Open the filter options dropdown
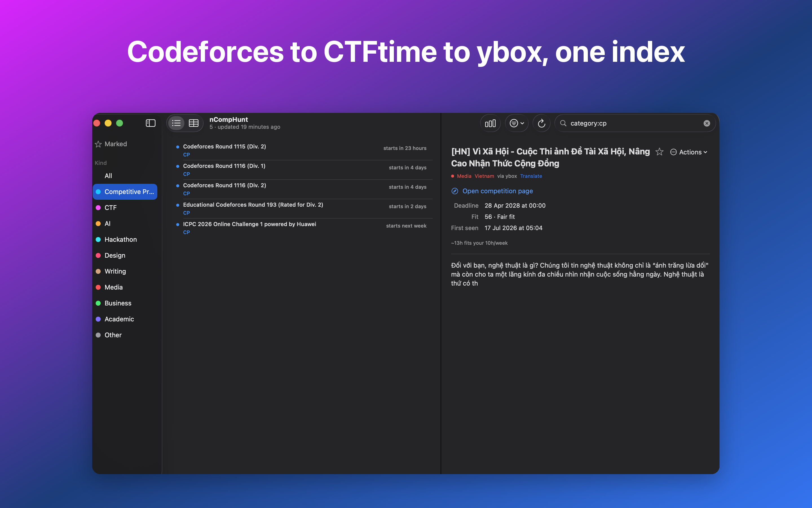Screen dimensions: 812x508 tap(517, 123)
